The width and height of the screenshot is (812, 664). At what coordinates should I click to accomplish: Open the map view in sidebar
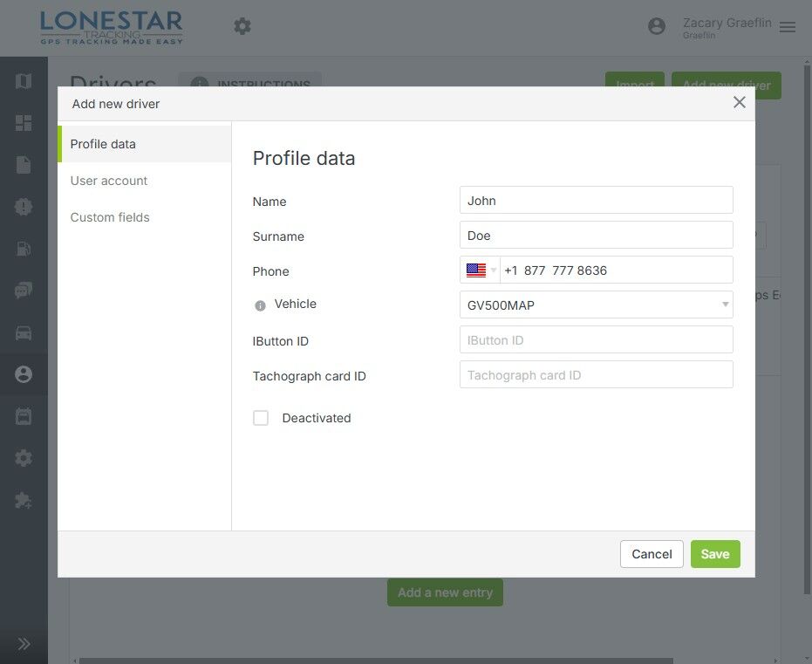24,81
